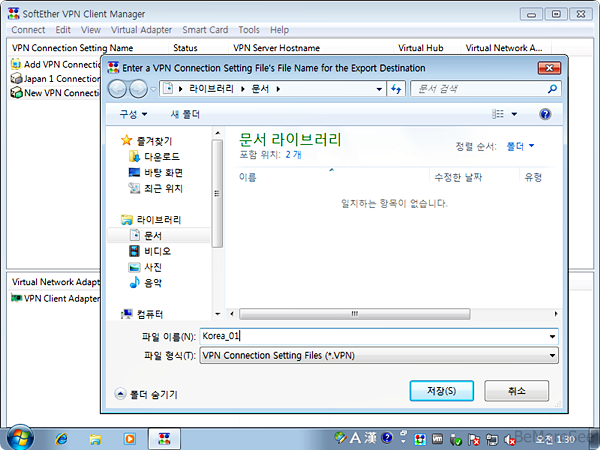This screenshot has height=450, width=600.
Task: Open 바탕 화면 in sidebar
Action: [x=156, y=173]
